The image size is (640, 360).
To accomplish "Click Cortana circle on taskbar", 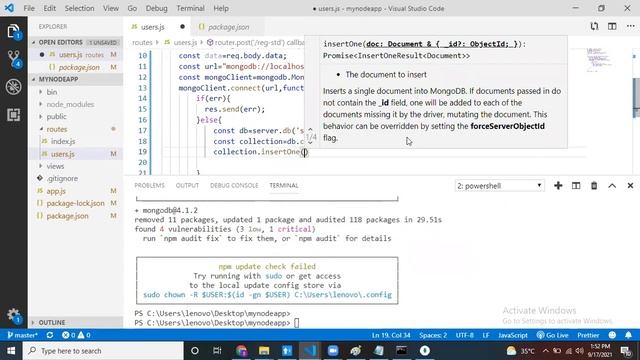I will click(195, 351).
